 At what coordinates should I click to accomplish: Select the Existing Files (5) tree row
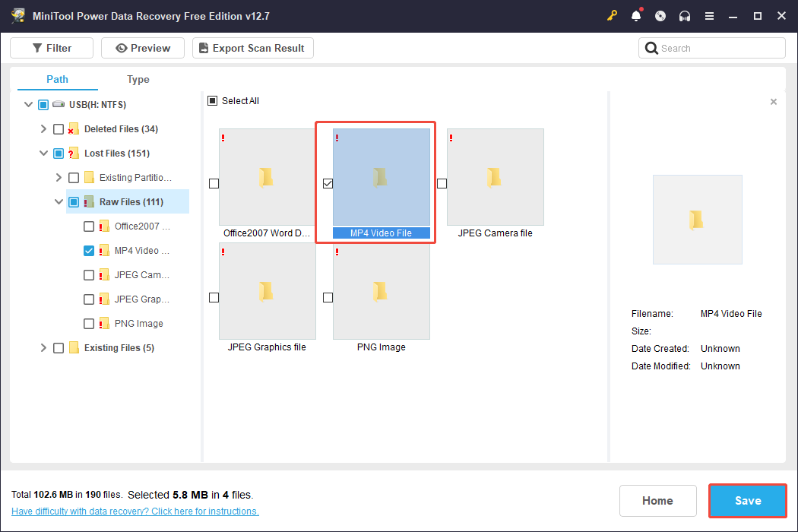point(119,348)
